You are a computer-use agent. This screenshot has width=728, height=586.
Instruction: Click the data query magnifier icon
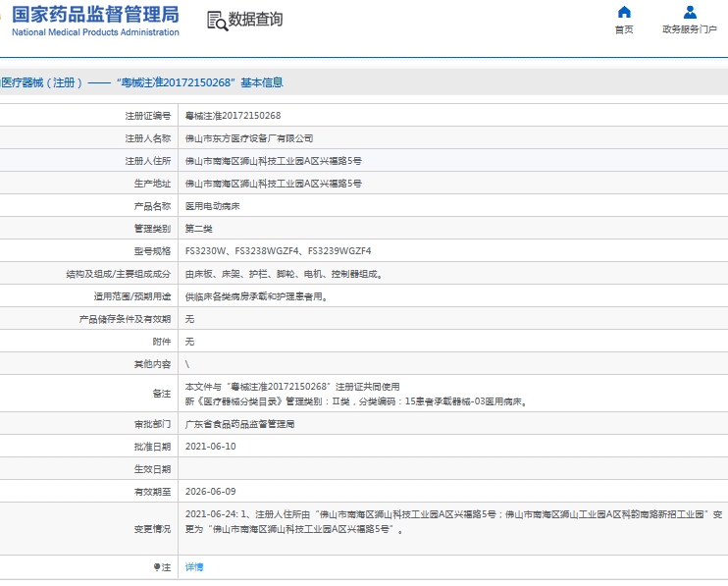pyautogui.click(x=217, y=22)
